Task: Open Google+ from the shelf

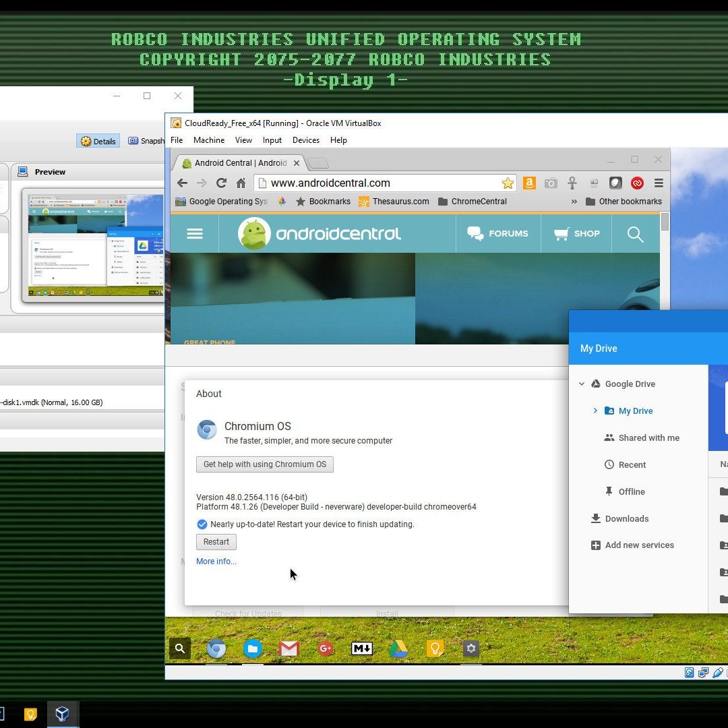Action: (x=326, y=648)
